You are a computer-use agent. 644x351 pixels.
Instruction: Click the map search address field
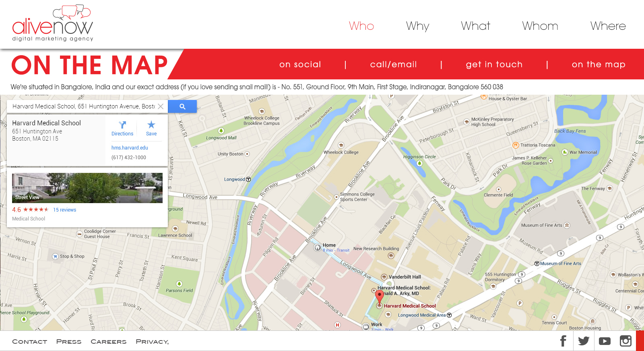click(84, 106)
